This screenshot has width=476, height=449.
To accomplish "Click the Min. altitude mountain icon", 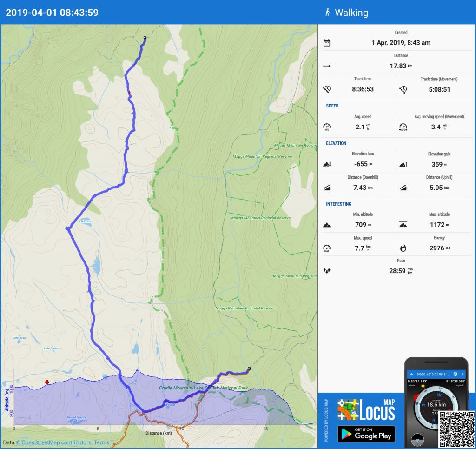I will click(327, 225).
